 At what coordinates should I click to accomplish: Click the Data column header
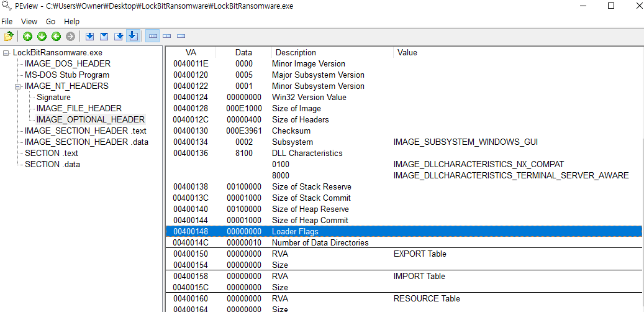[243, 53]
